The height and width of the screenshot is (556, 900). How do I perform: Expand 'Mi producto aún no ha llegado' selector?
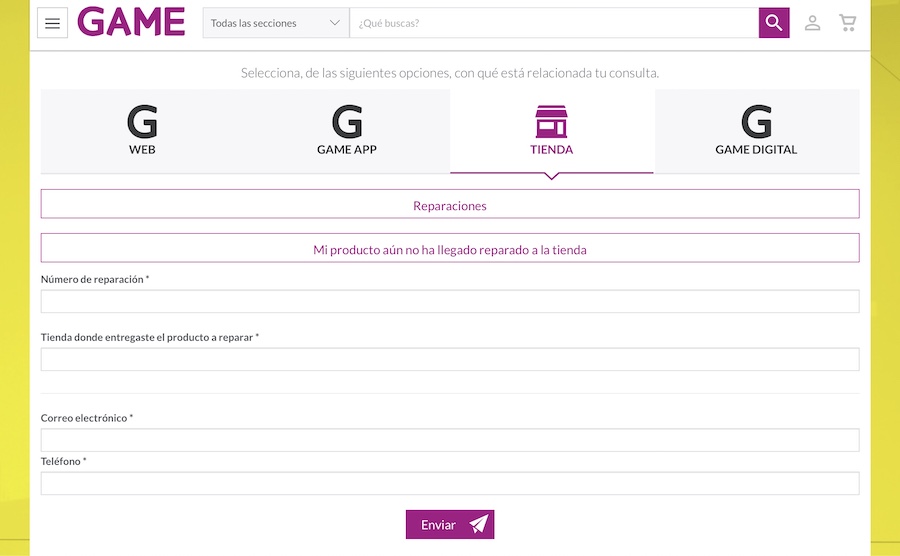[450, 249]
